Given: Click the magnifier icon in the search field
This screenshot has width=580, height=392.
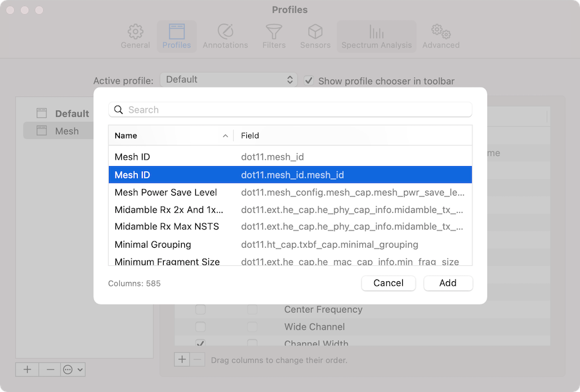Looking at the screenshot, I should [x=119, y=109].
